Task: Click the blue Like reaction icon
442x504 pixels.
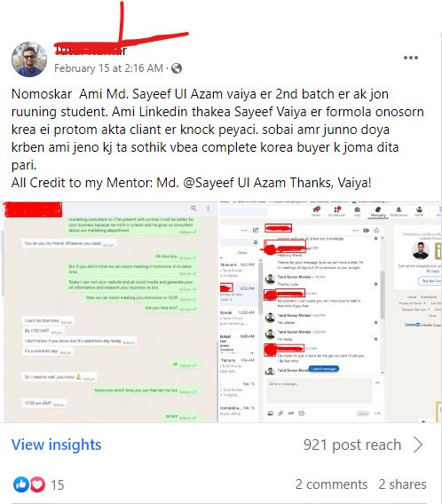Action: (x=21, y=484)
